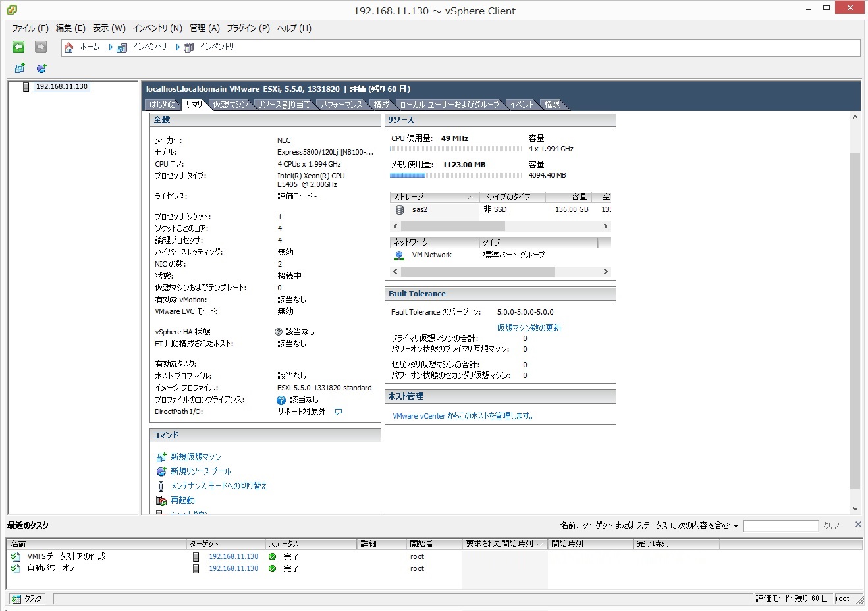Click the 新規仮想マシン icon in the コマンド panel
This screenshot has width=868, height=611.
(161, 457)
